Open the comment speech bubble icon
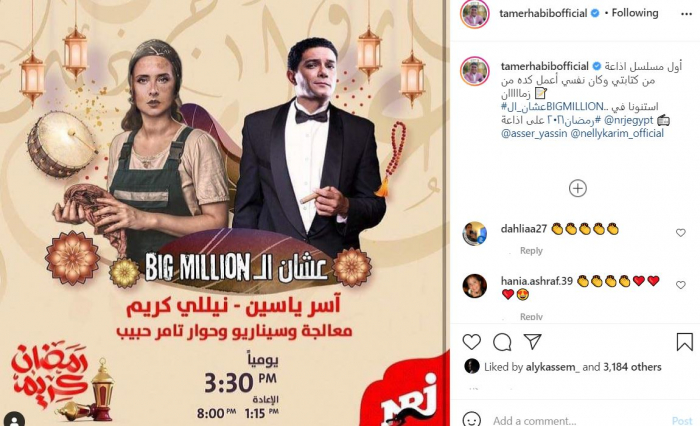 click(502, 342)
